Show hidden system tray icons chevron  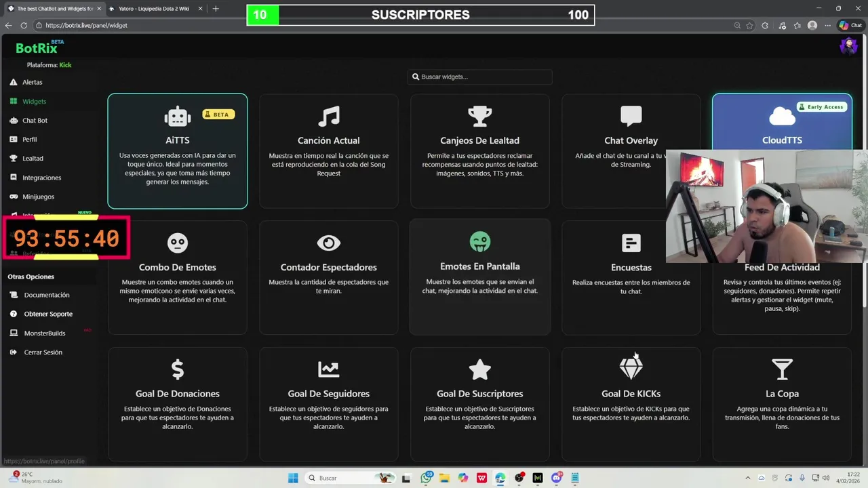(x=748, y=478)
